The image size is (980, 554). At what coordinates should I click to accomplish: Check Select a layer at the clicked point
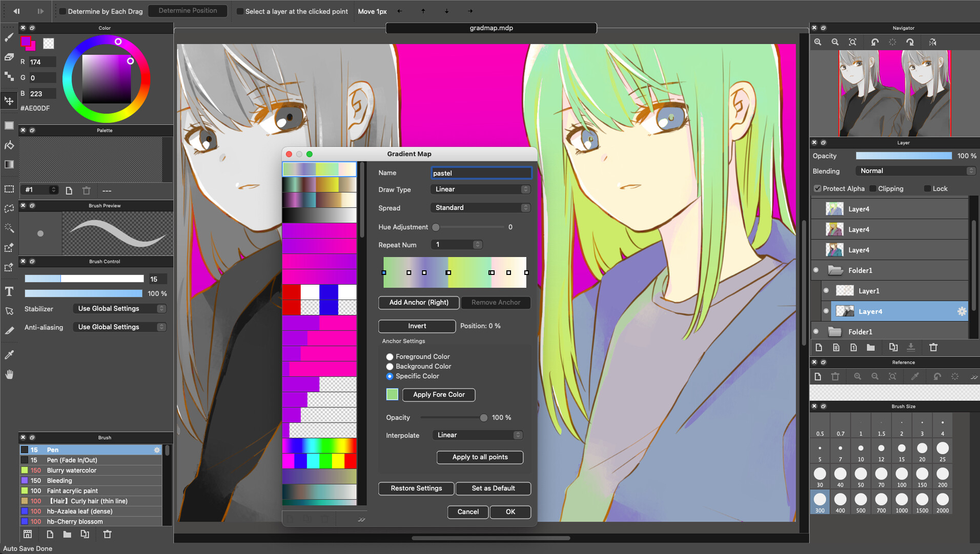click(239, 11)
